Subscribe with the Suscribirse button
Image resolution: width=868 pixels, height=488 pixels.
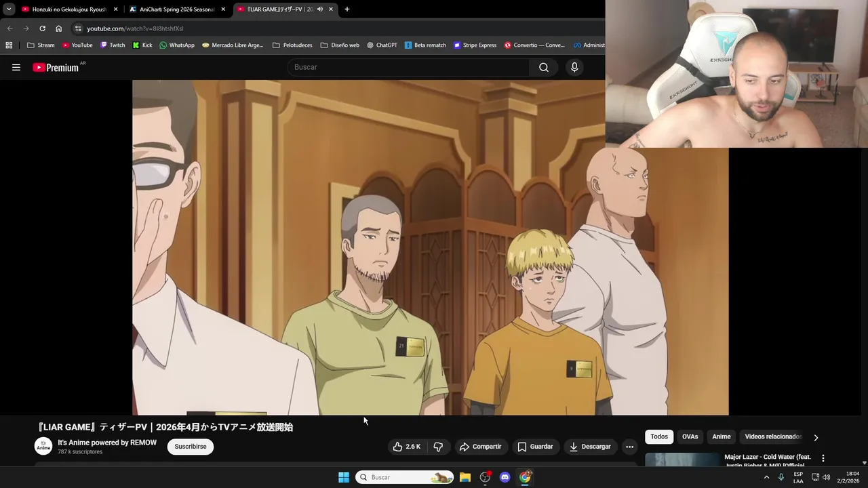point(191,447)
